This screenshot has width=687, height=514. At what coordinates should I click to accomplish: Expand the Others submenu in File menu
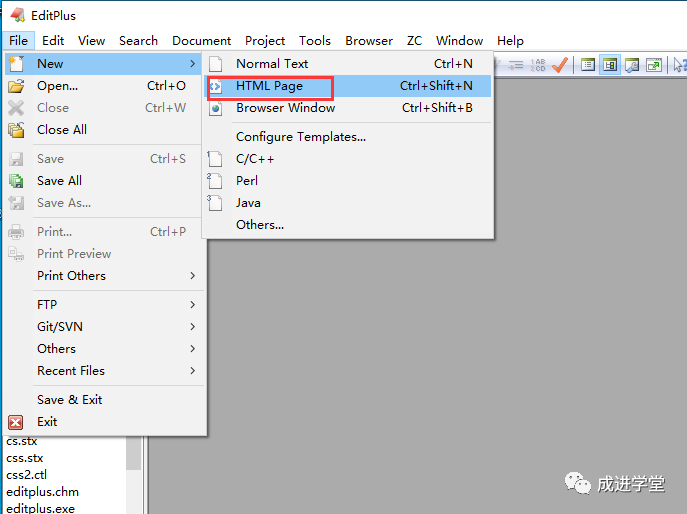click(x=105, y=349)
